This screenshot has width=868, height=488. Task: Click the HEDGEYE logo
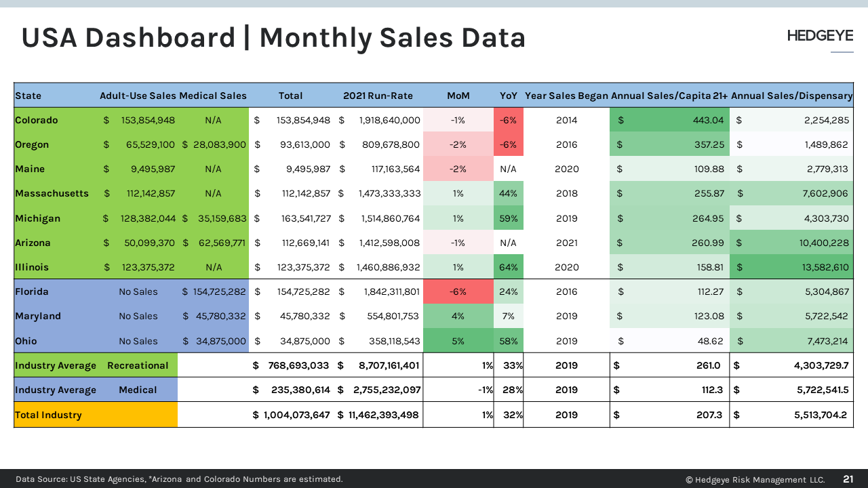point(820,35)
